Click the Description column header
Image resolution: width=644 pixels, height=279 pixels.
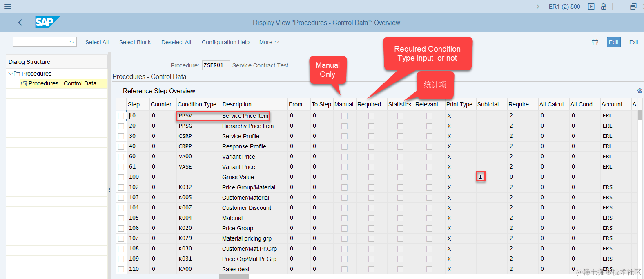(254, 104)
